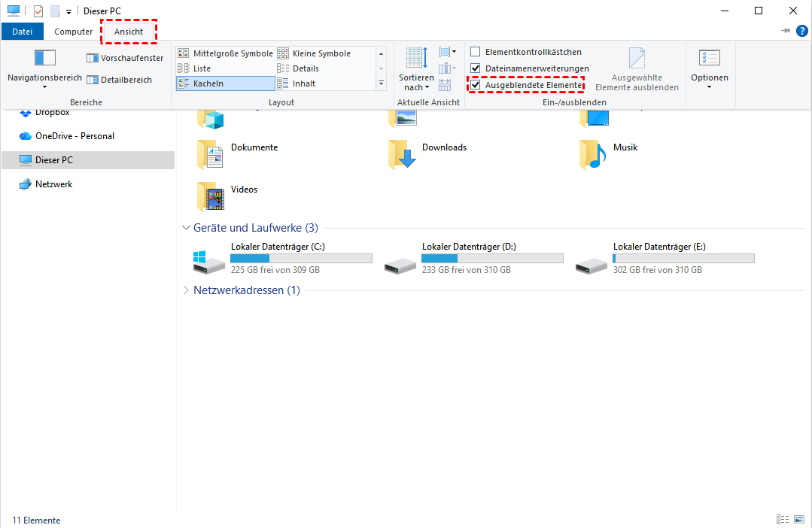
Task: Click the Optionen icon in ribbon
Action: pyautogui.click(x=709, y=59)
